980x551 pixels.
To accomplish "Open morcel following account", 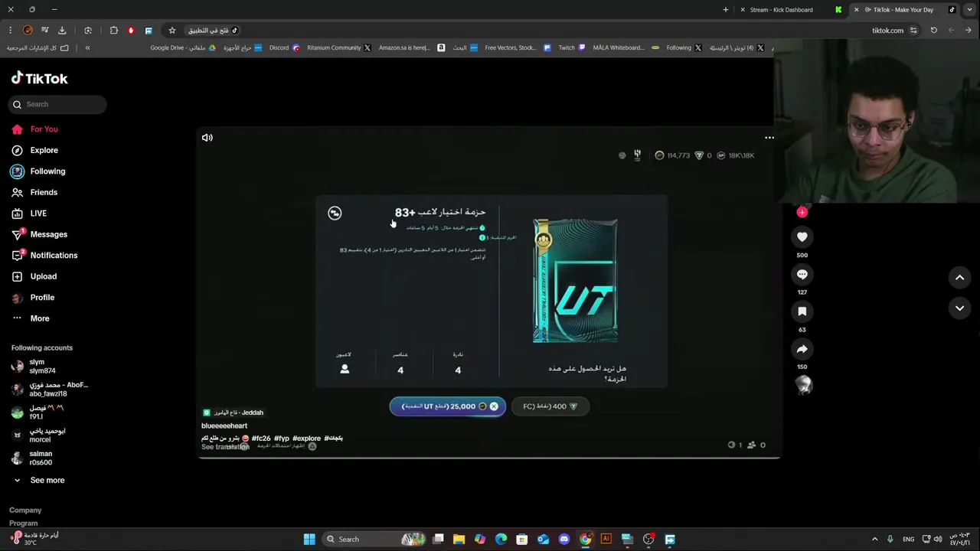I will pyautogui.click(x=38, y=435).
